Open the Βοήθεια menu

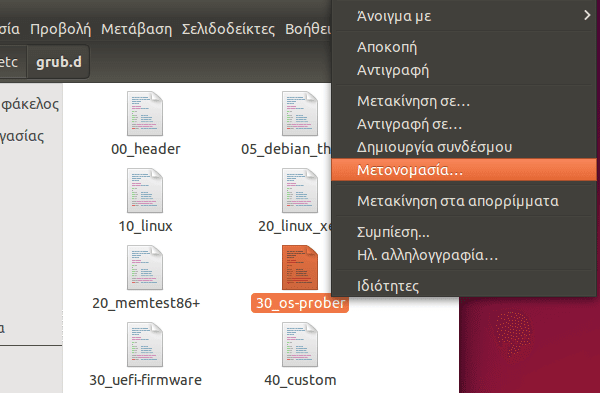click(x=308, y=29)
